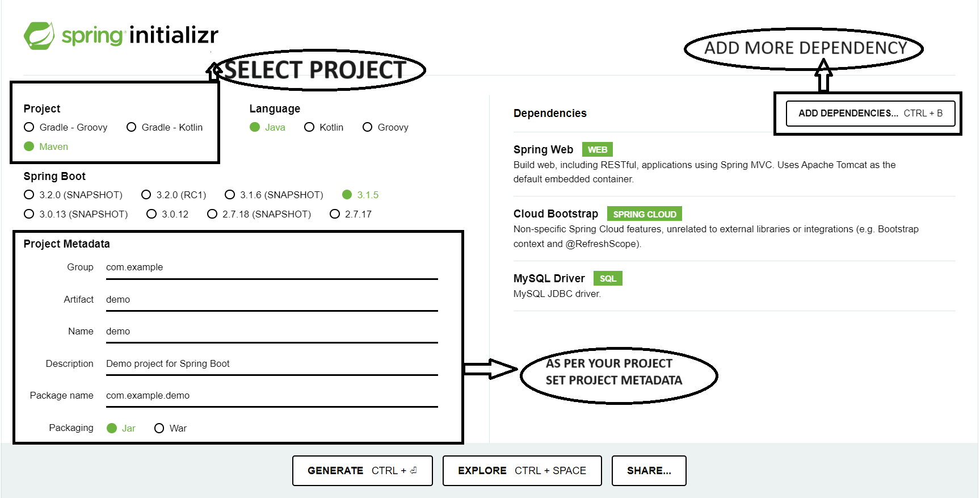This screenshot has height=498, width=980.
Task: Click the Spring Web dependency entry
Action: point(543,150)
